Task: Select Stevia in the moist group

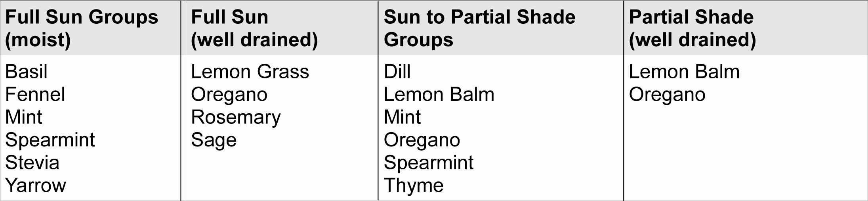Action: [x=32, y=163]
